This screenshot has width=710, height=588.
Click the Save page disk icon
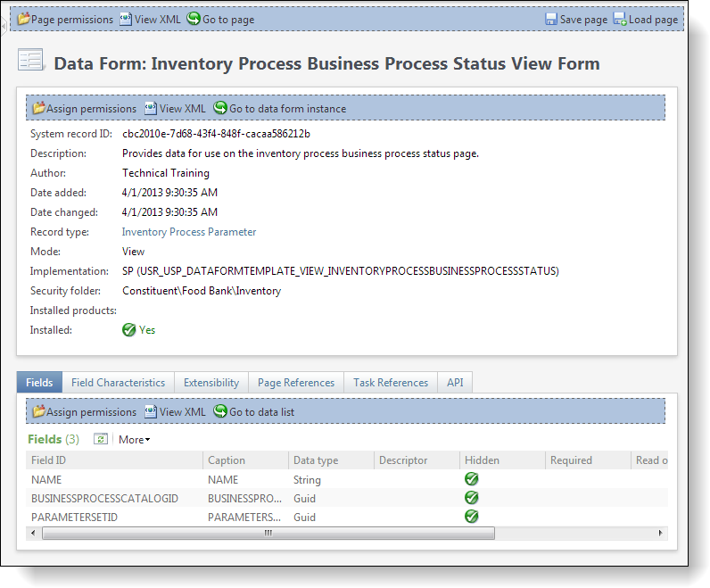click(x=551, y=20)
